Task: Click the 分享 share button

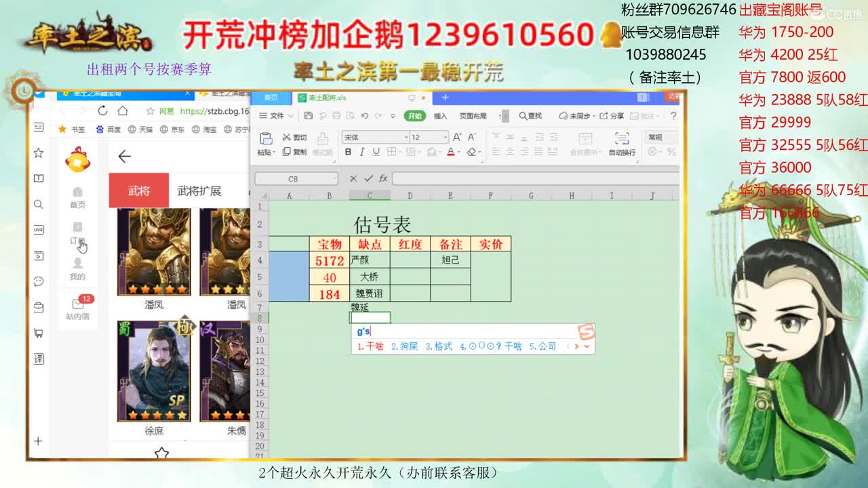Action: click(612, 116)
